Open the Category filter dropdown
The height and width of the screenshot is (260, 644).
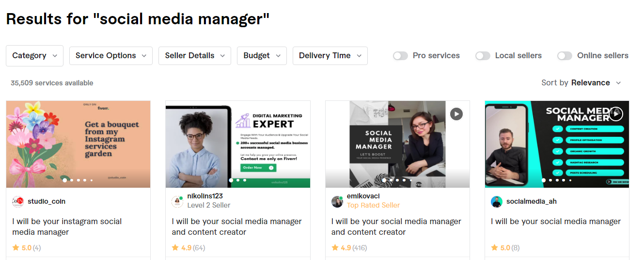tap(34, 56)
